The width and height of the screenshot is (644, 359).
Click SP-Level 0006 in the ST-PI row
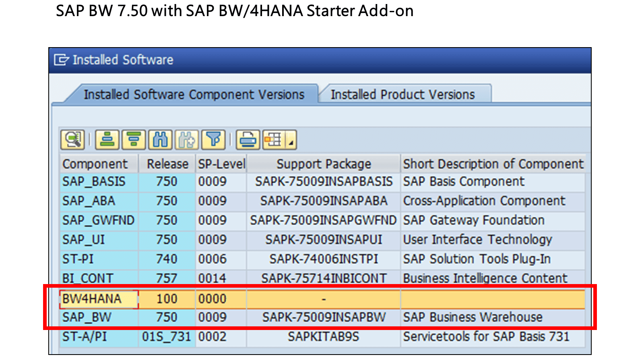pyautogui.click(x=221, y=259)
